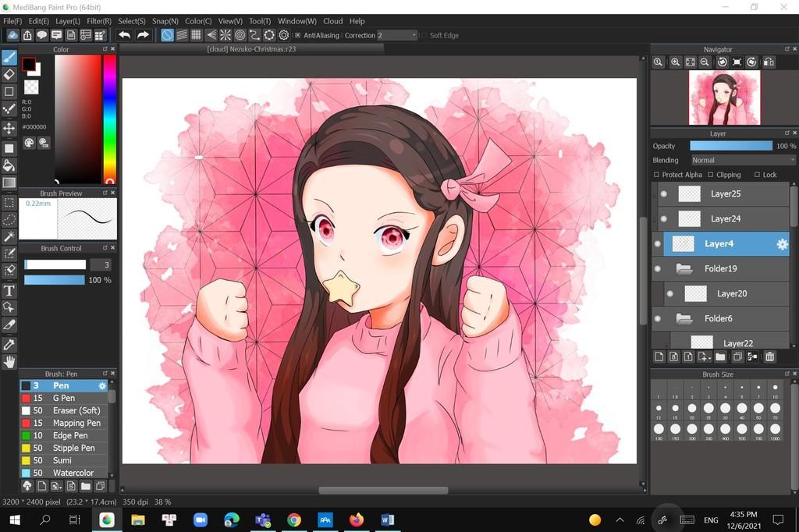This screenshot has height=532, width=799.
Task: Select the Mapping Pen brush
Action: pos(64,423)
